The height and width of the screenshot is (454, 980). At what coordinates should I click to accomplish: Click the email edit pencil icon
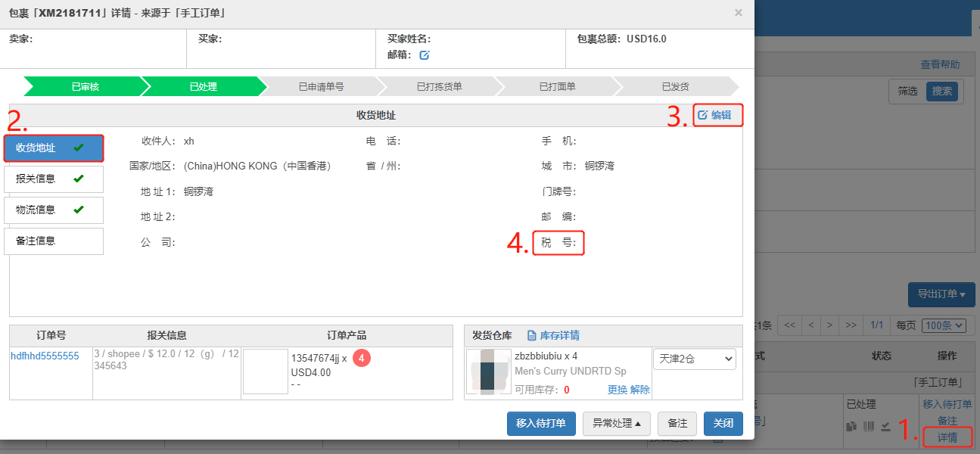(x=425, y=54)
